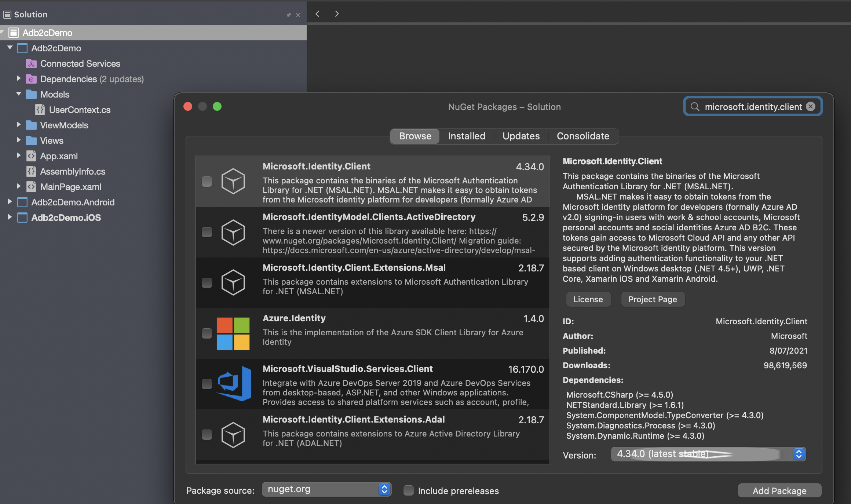Click the navigate forward arrow icon
Image resolution: width=851 pixels, height=504 pixels.
337,14
